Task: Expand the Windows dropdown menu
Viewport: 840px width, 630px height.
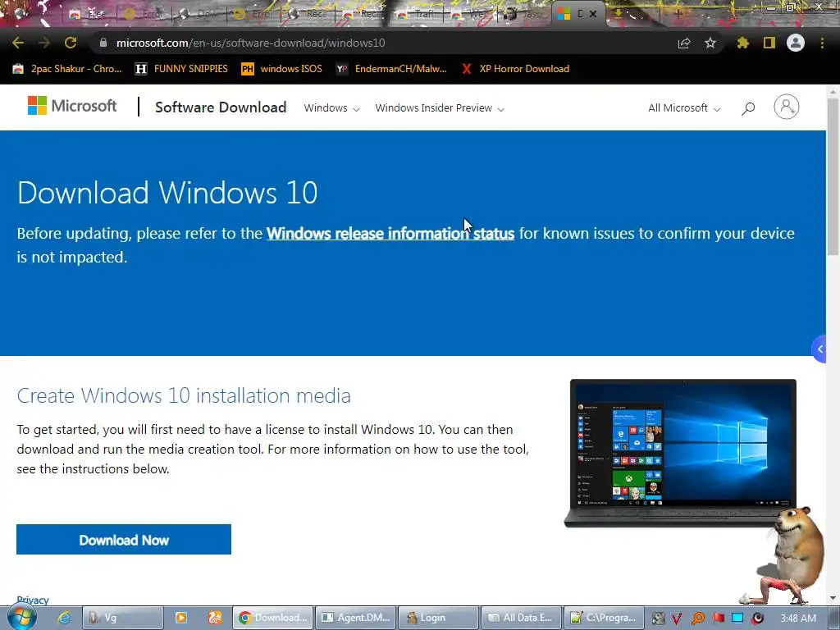Action: (331, 108)
